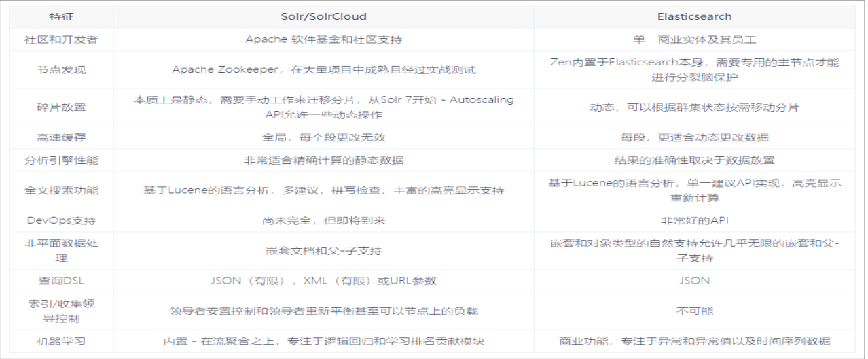Click cell 结果的准确性取决于数据放置
This screenshot has height=359, width=868.
pyautogui.click(x=694, y=160)
